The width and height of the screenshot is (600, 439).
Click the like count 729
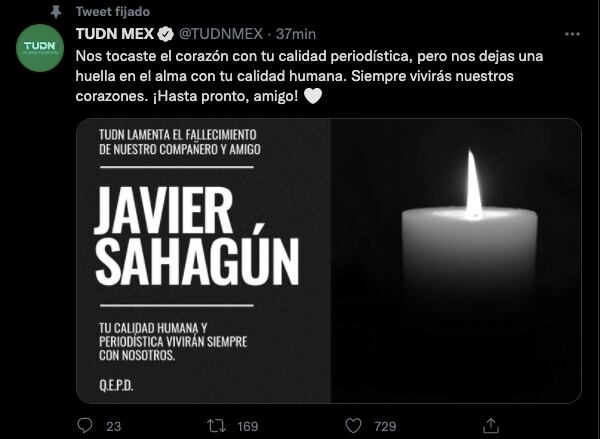(x=385, y=426)
